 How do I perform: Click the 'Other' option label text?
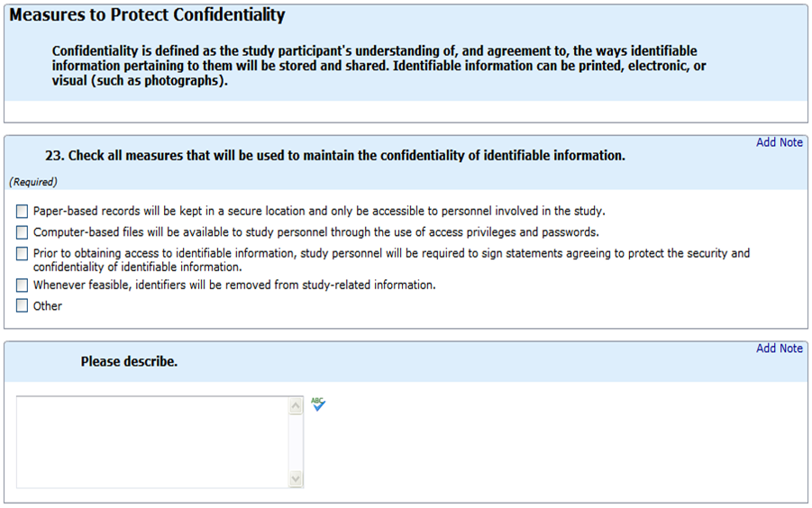pyautogui.click(x=48, y=306)
